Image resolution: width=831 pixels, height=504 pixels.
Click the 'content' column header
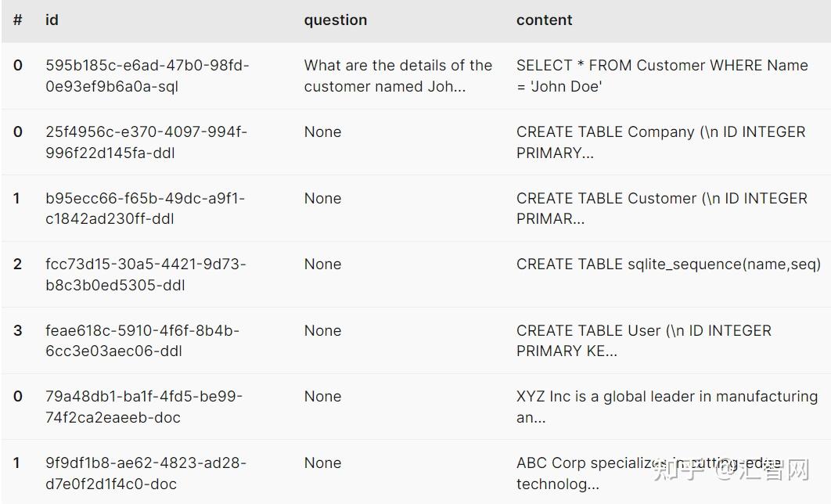(x=544, y=20)
